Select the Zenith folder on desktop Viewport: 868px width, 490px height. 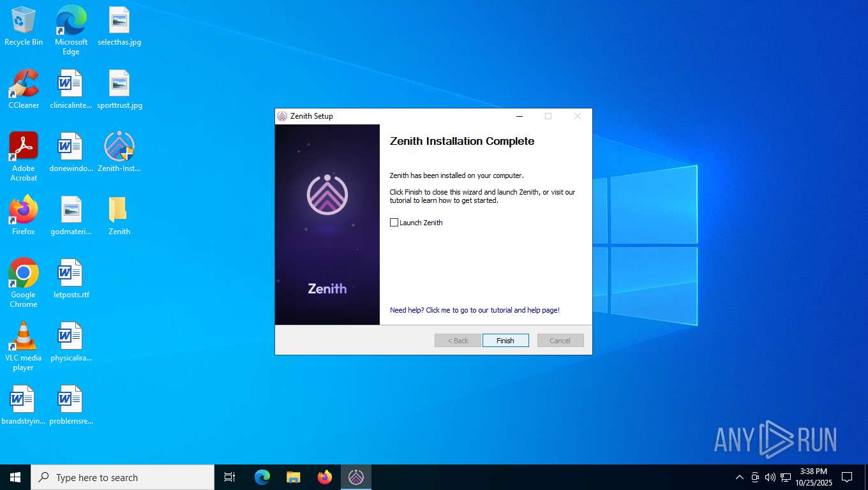pyautogui.click(x=119, y=216)
